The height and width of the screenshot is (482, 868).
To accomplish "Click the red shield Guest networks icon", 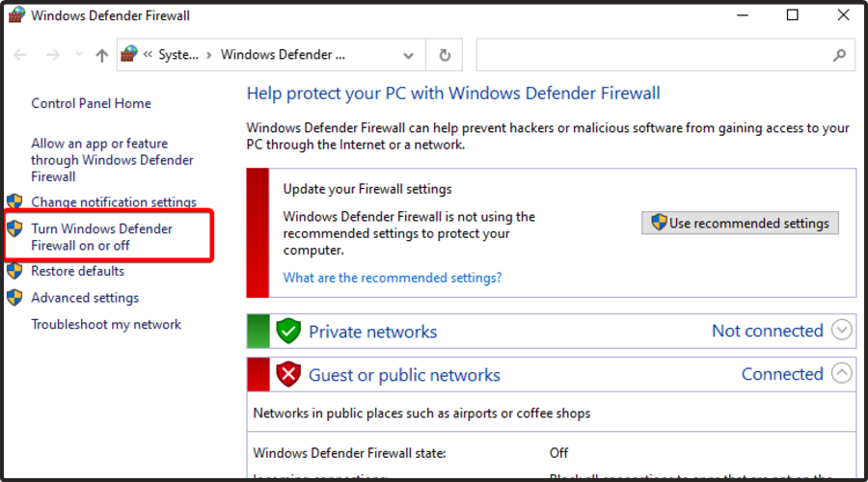I will pos(288,374).
